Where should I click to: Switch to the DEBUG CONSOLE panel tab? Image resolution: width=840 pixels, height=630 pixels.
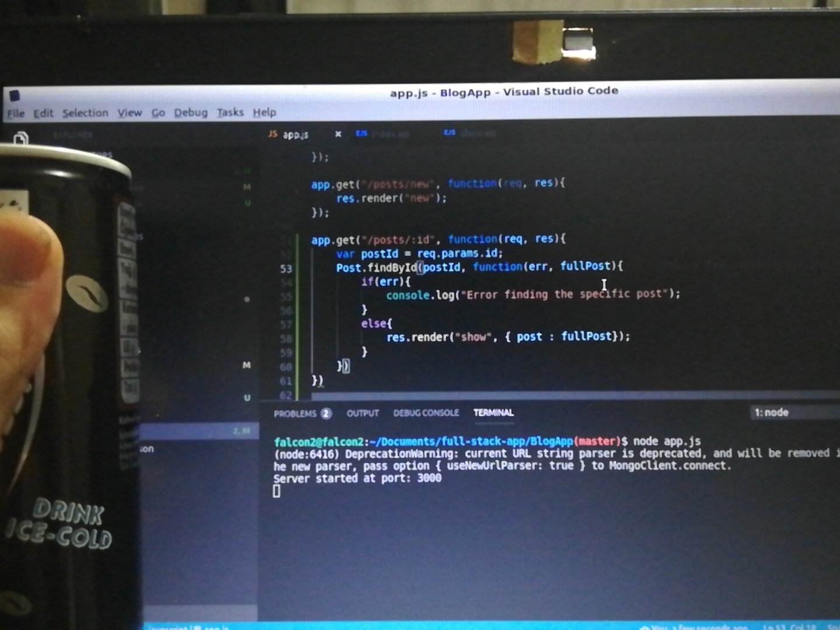coord(426,413)
